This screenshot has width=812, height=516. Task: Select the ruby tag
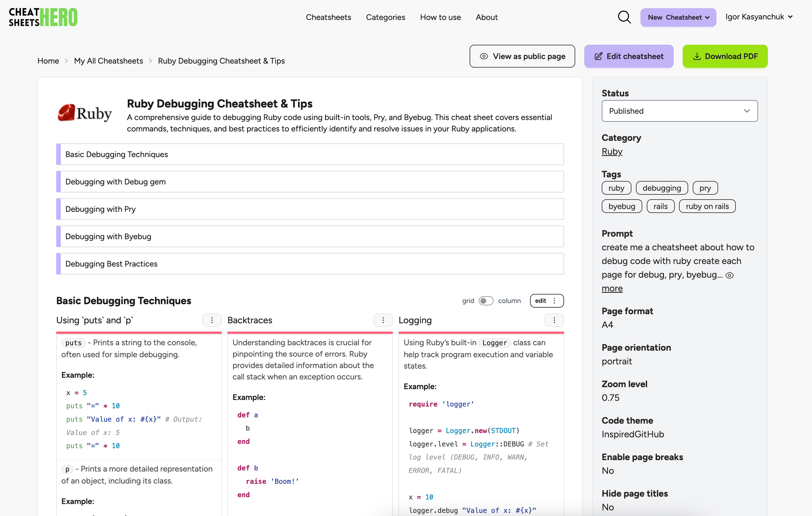coord(616,188)
